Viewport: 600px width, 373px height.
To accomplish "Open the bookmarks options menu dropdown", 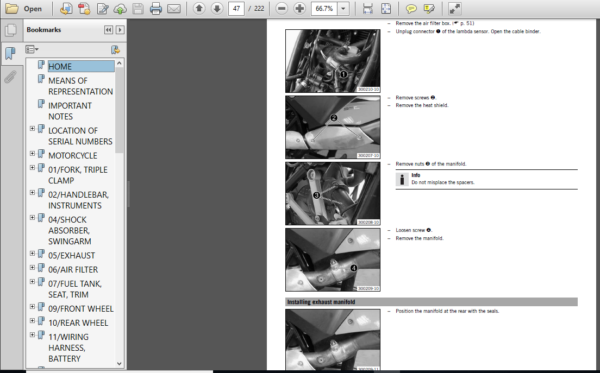I will point(32,49).
